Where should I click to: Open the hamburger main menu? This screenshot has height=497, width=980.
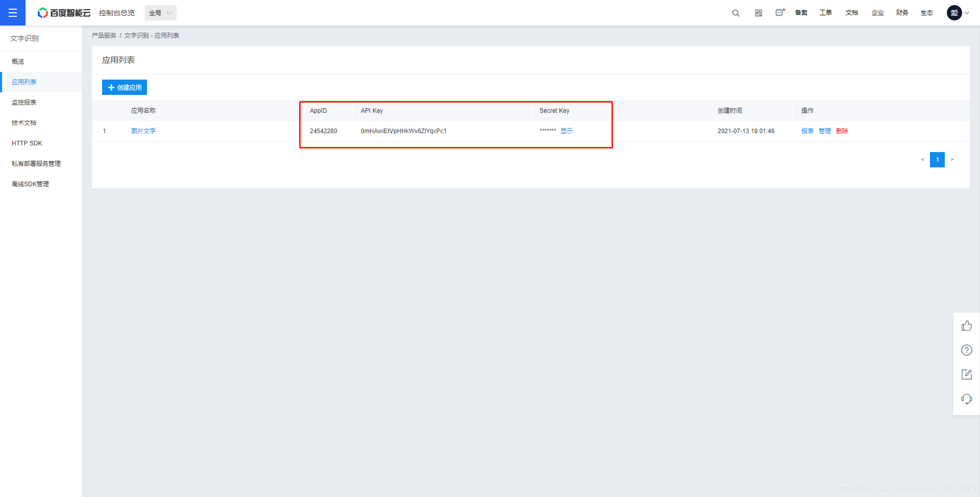pos(13,13)
